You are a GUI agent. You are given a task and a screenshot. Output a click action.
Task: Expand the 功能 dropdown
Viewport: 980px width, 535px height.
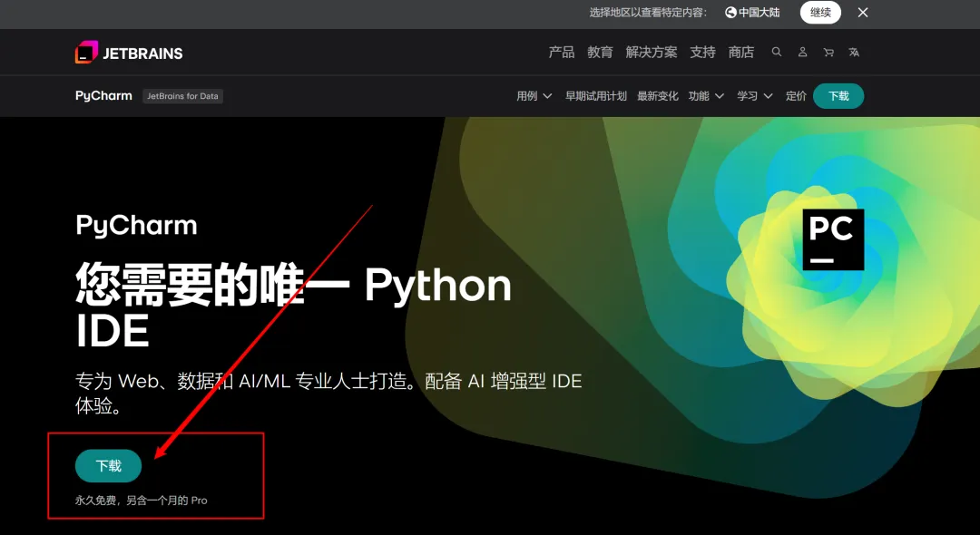click(x=706, y=96)
